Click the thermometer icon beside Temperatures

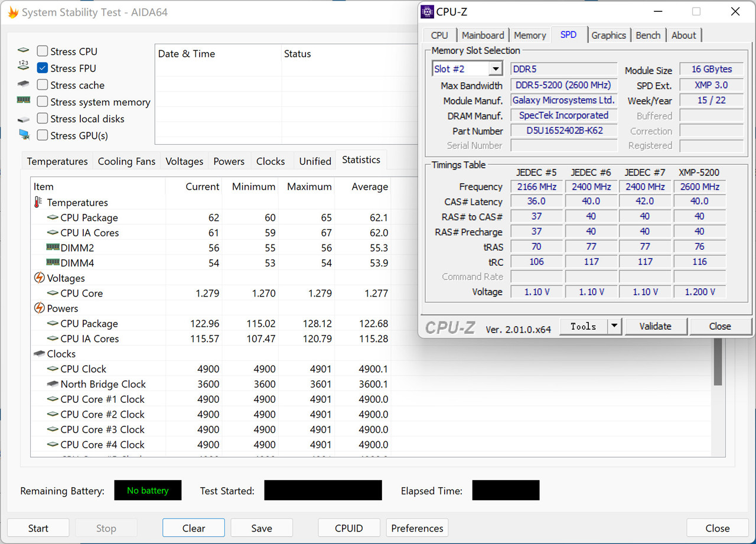tap(37, 203)
